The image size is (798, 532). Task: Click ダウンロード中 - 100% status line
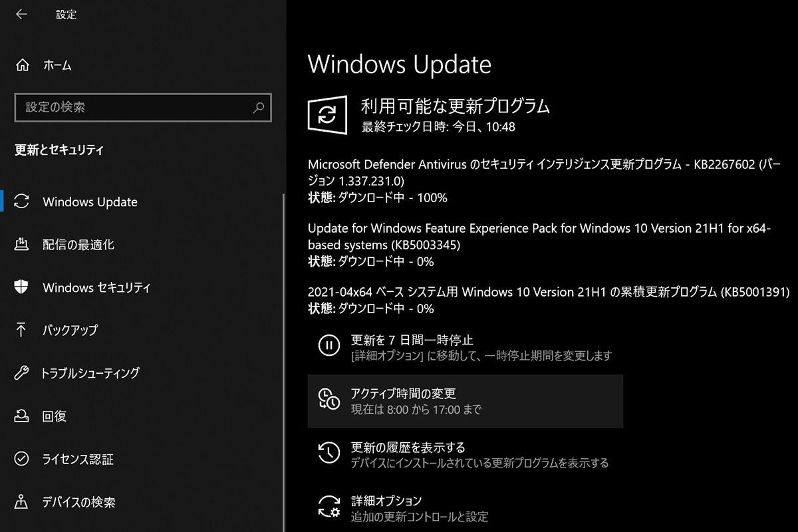tap(378, 198)
